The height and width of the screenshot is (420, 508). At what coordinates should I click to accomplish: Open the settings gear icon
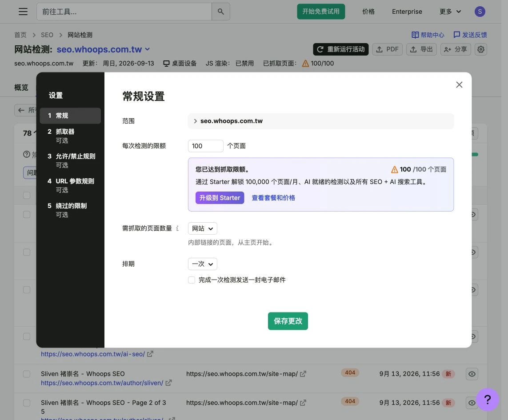point(481,49)
